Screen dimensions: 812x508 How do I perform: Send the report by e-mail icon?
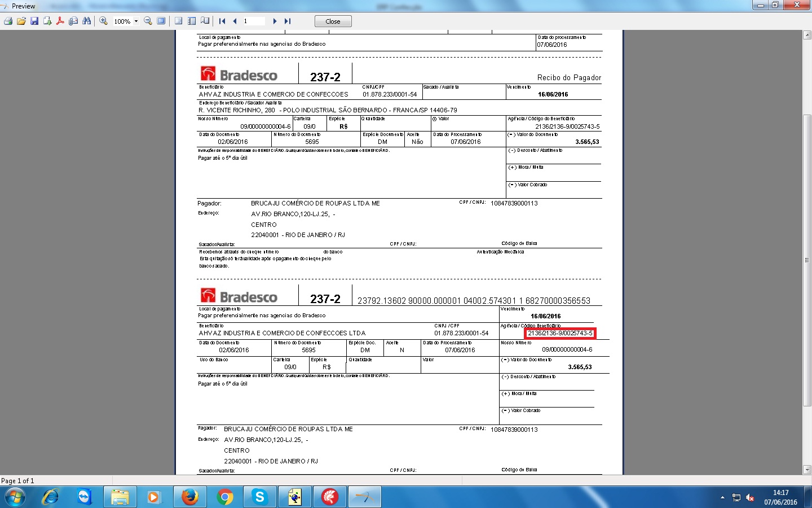[73, 21]
